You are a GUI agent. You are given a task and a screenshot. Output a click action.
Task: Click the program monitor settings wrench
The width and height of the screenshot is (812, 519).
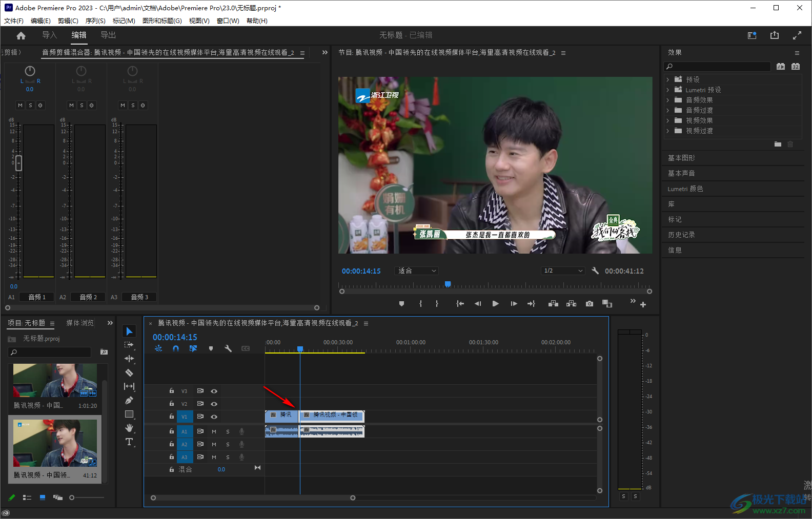pyautogui.click(x=595, y=271)
